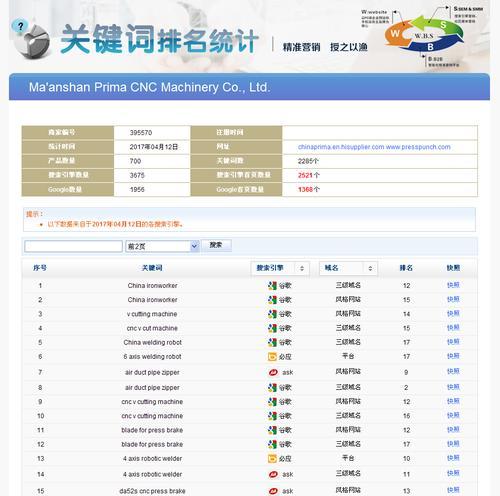Open 快照 link for cnc v cut machine

pyautogui.click(x=453, y=328)
